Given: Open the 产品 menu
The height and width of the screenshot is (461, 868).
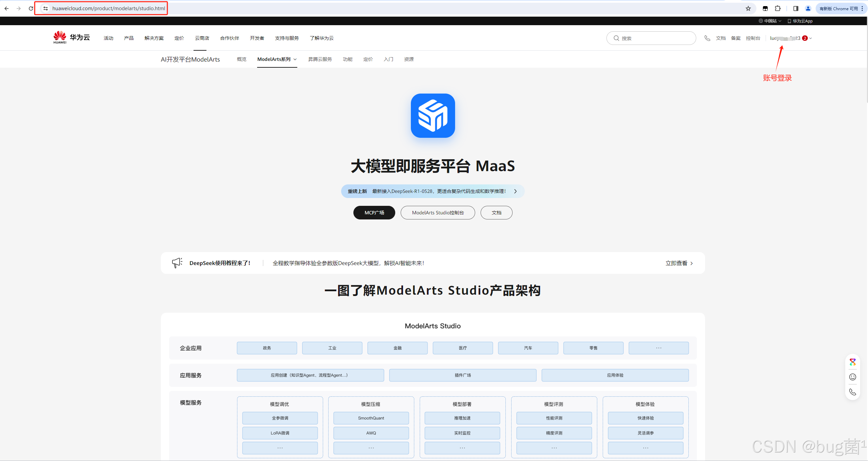Looking at the screenshot, I should click(129, 38).
